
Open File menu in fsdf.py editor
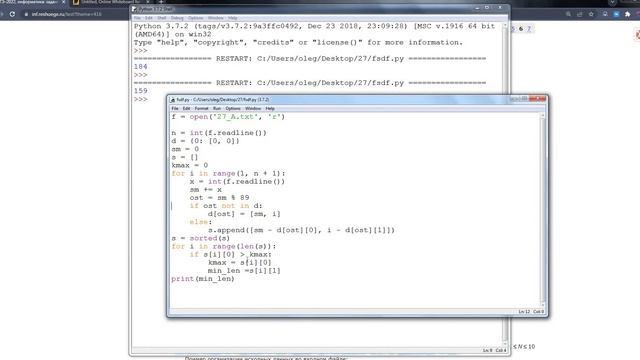(175, 109)
